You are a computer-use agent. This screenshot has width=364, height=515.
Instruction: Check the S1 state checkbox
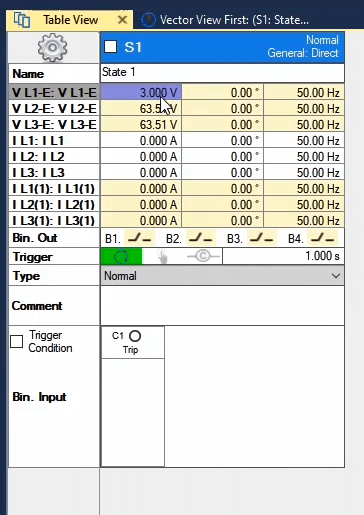tap(110, 47)
